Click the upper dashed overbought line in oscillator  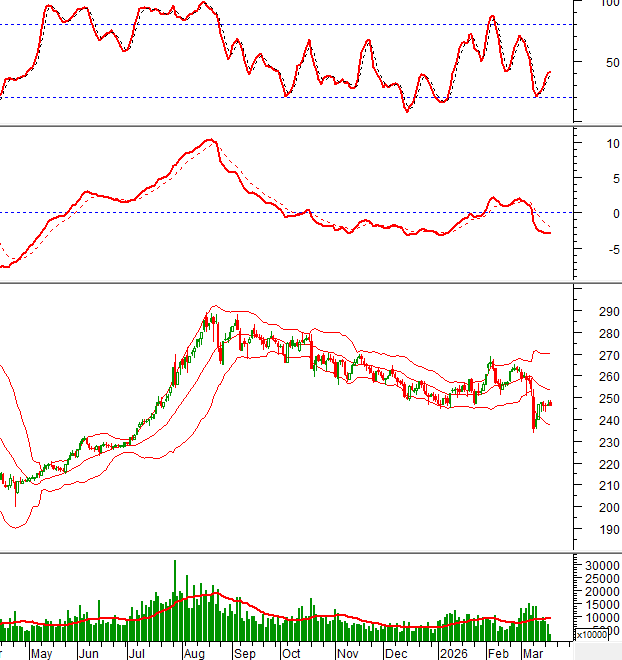(300, 24)
